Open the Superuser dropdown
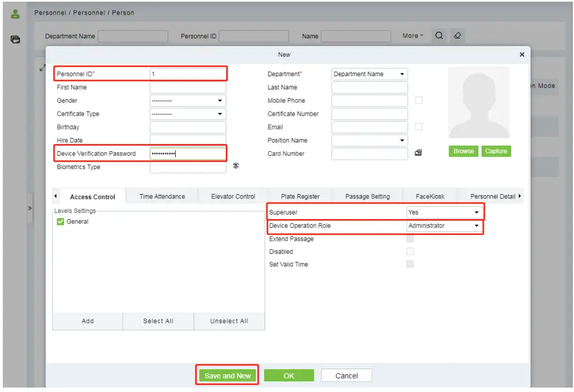 coord(444,212)
